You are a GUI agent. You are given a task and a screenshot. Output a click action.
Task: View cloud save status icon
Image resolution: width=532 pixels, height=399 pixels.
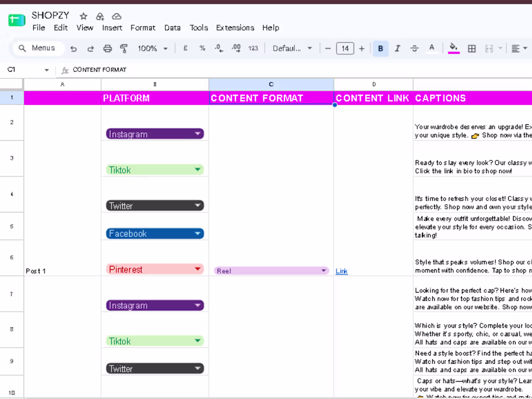(x=117, y=16)
